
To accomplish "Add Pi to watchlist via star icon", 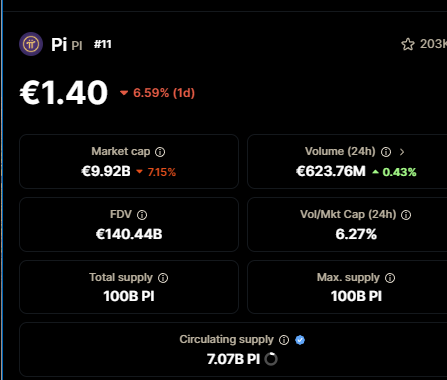I will pos(408,44).
